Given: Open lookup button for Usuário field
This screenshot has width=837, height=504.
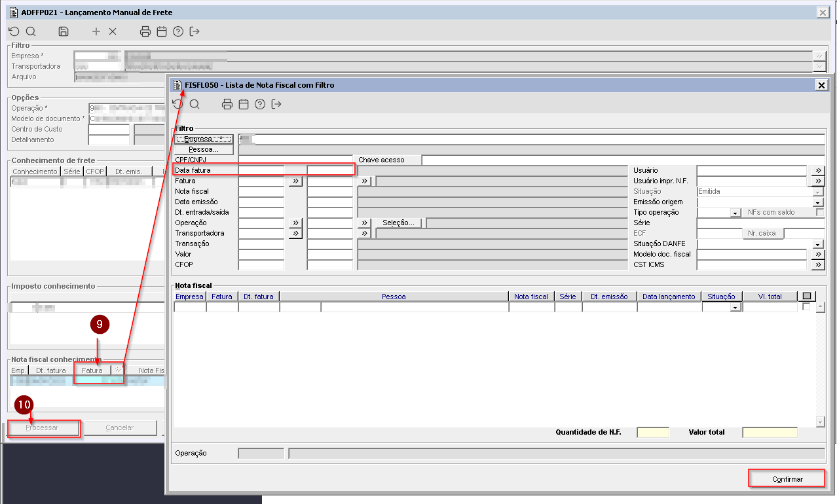Looking at the screenshot, I should 818,170.
